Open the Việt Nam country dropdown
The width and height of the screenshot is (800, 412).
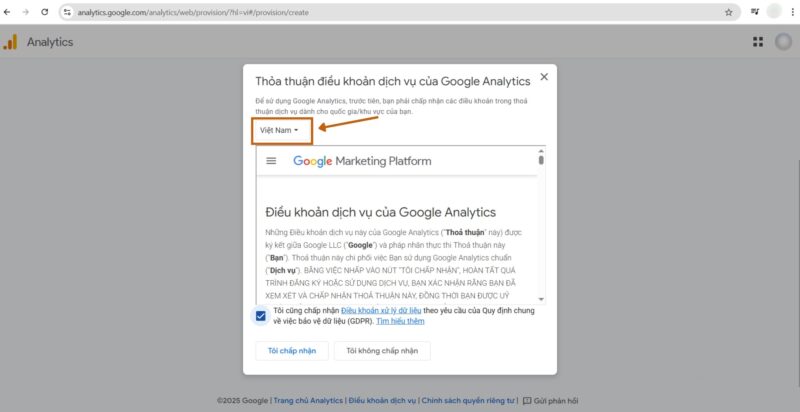pyautogui.click(x=279, y=130)
